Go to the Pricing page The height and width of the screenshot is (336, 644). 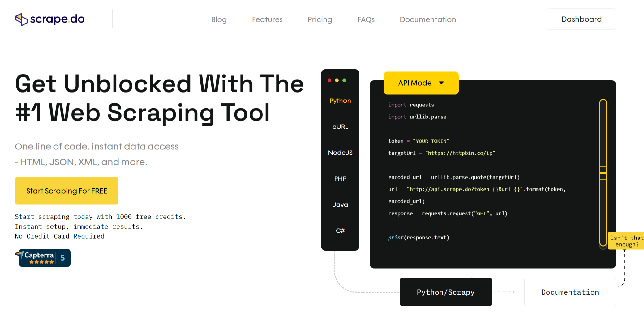(x=320, y=20)
